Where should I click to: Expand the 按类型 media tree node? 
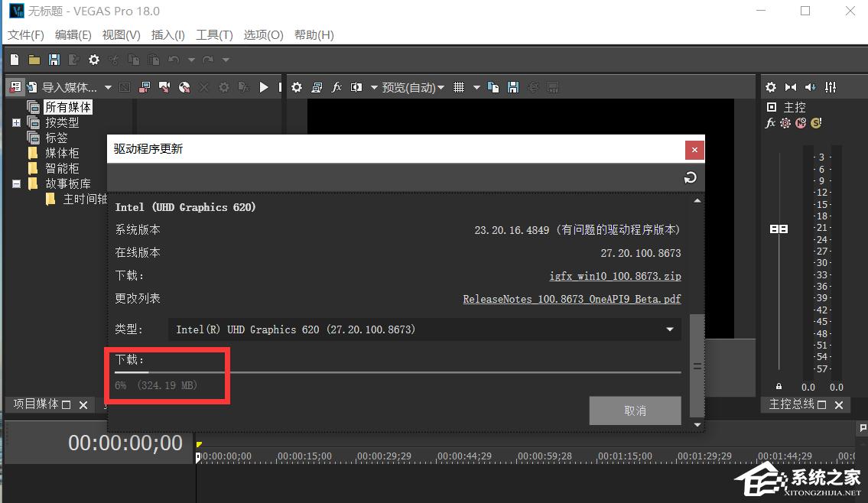point(17,122)
